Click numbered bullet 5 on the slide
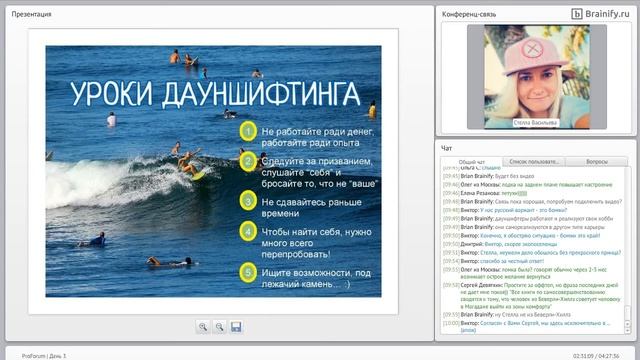 248,273
